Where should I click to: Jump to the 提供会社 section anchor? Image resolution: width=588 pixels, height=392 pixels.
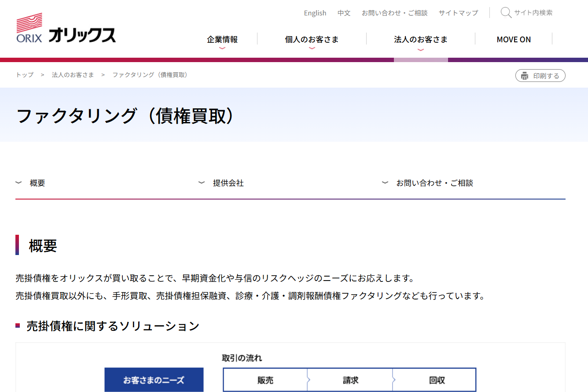pos(228,183)
